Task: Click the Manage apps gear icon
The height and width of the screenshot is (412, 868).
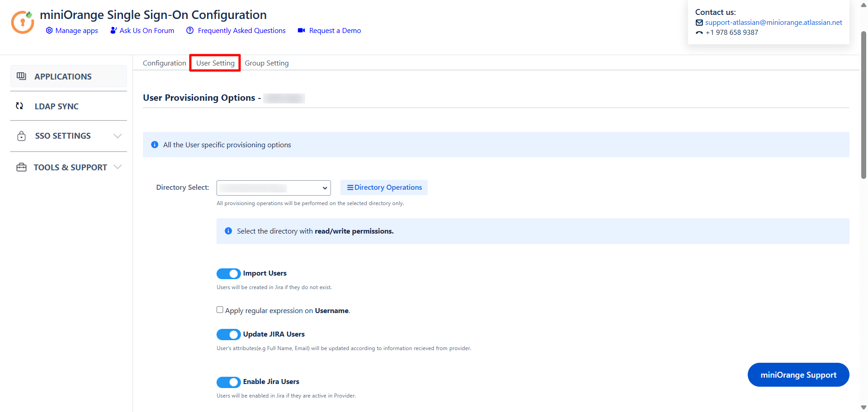Action: (49, 30)
